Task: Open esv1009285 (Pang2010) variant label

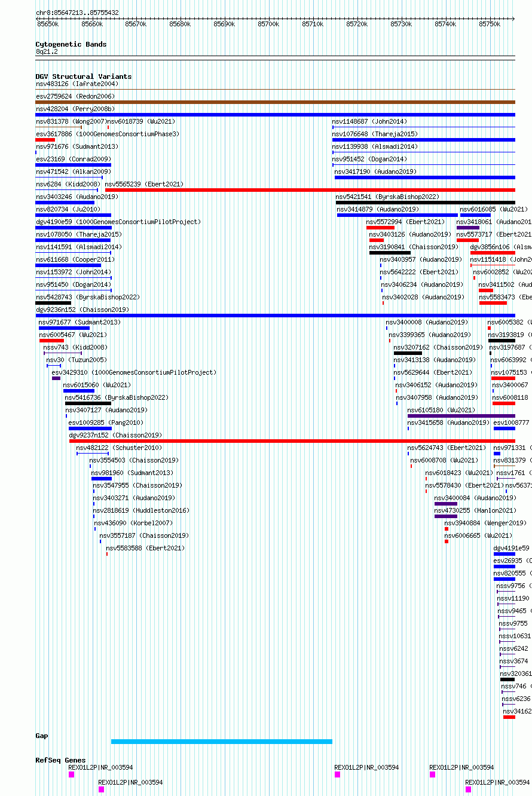Action: pos(106,423)
